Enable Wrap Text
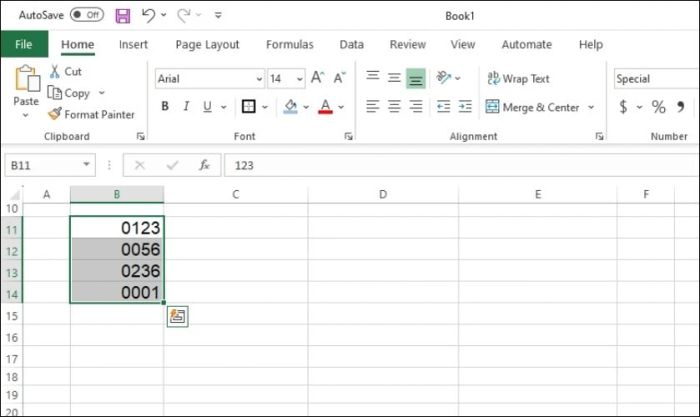Viewport: 700px width, 417px height. (518, 79)
